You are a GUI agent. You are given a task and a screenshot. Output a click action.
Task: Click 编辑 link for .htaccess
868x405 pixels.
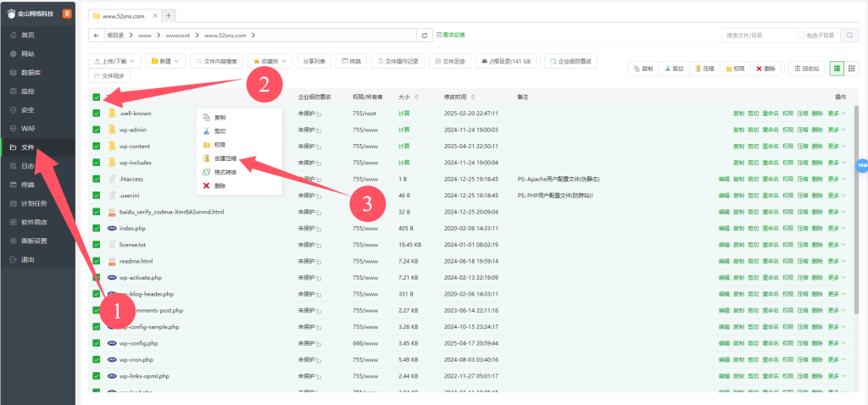pyautogui.click(x=723, y=179)
